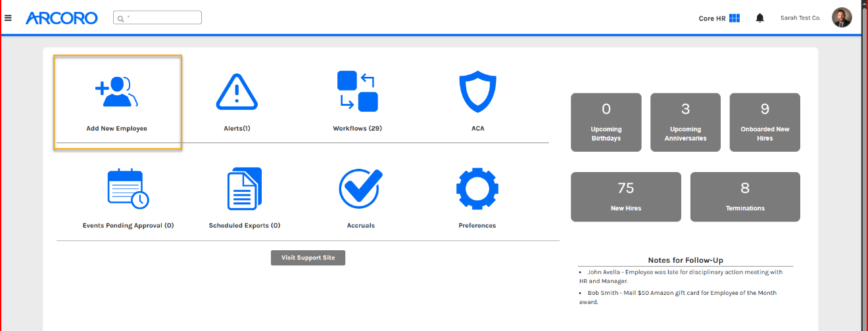Open the notifications bell
The height and width of the screenshot is (331, 868).
[760, 18]
